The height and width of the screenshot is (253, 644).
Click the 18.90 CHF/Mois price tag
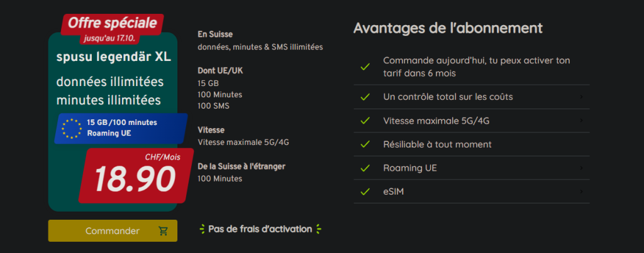point(136,176)
